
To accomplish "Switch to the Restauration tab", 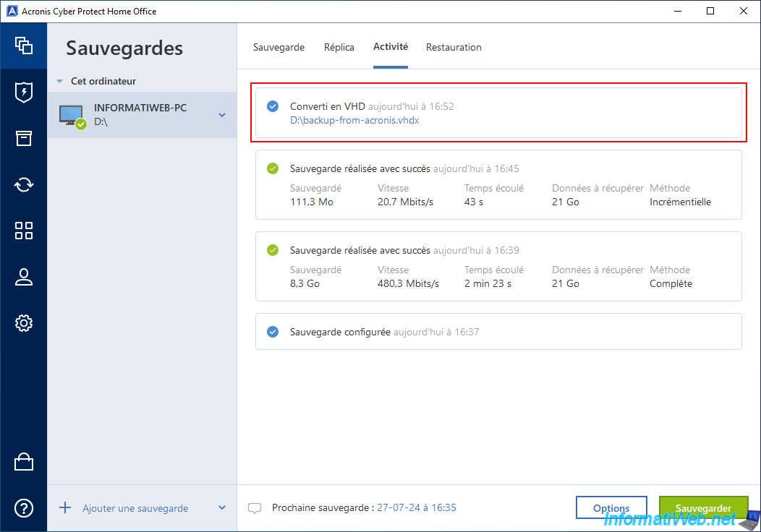I will click(x=454, y=47).
